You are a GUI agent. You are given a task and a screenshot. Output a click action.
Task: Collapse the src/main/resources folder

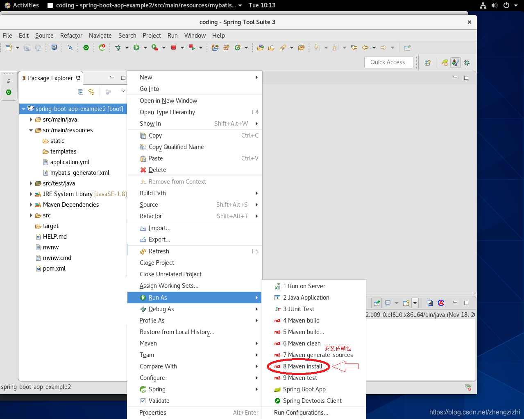[31, 130]
